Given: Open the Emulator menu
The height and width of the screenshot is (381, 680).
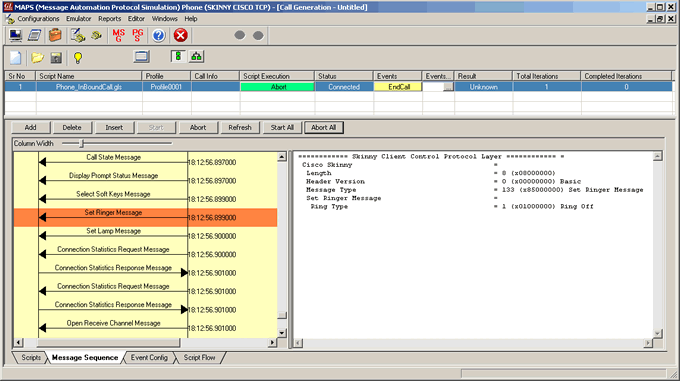Looking at the screenshot, I should pos(78,19).
